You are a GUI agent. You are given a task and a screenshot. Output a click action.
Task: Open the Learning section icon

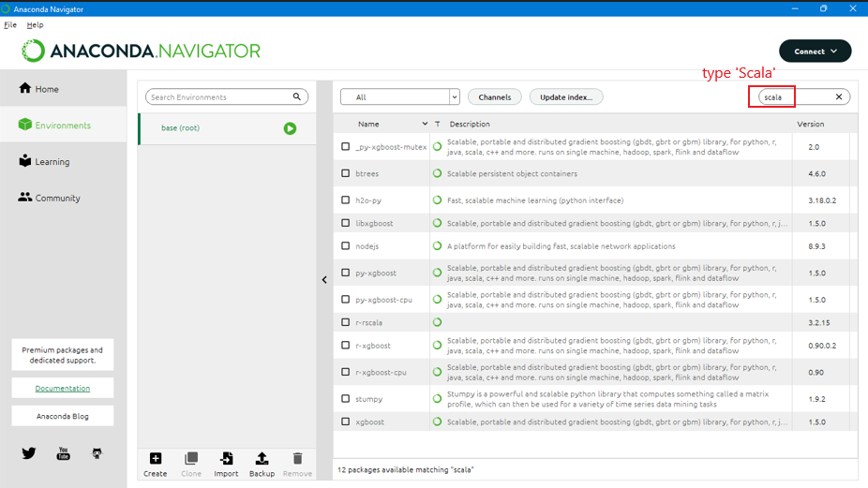click(x=25, y=160)
